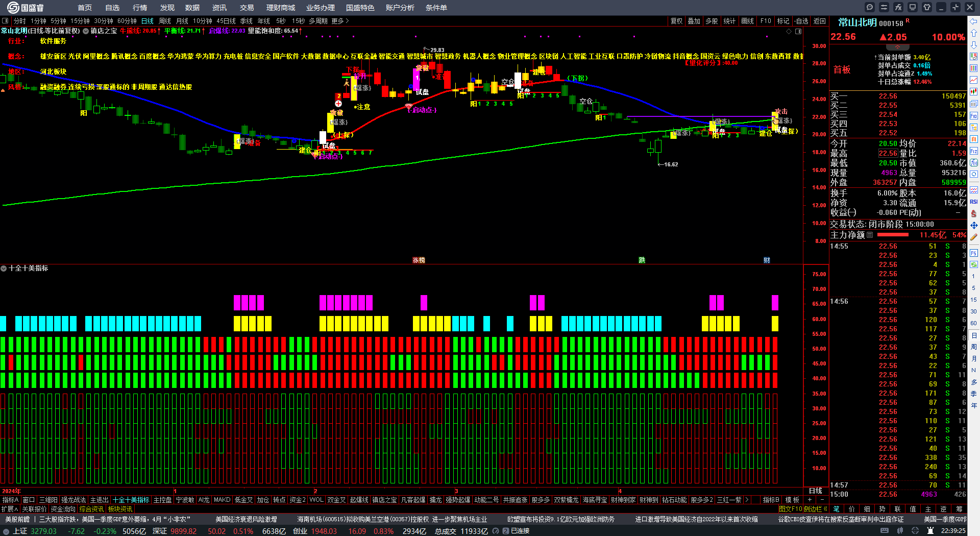This screenshot has height=536, width=980.
Task: Click the layout toggle icon left of 分时
Action: coord(5,21)
